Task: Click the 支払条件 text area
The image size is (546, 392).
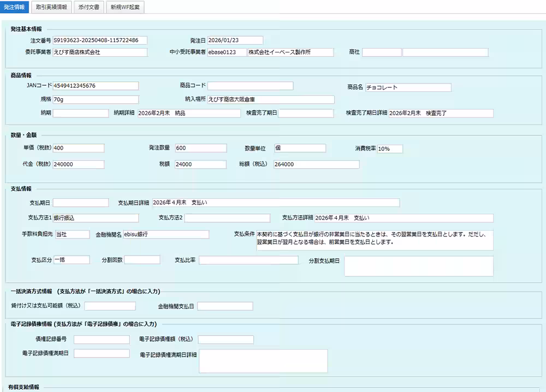Action: tap(374, 239)
